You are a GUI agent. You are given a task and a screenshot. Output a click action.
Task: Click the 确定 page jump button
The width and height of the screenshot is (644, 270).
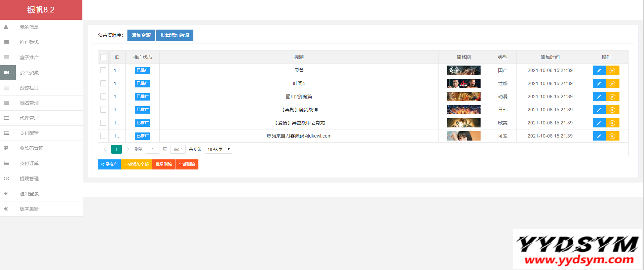click(178, 149)
